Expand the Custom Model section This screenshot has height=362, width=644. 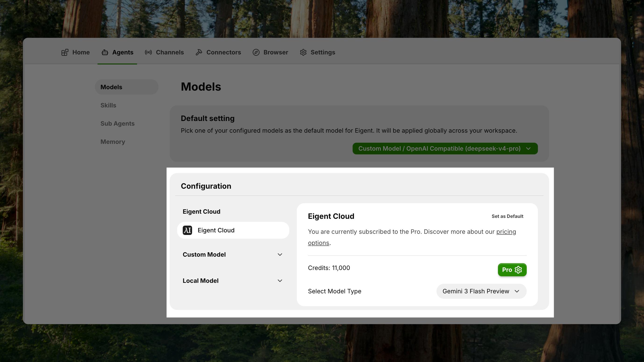(x=233, y=255)
